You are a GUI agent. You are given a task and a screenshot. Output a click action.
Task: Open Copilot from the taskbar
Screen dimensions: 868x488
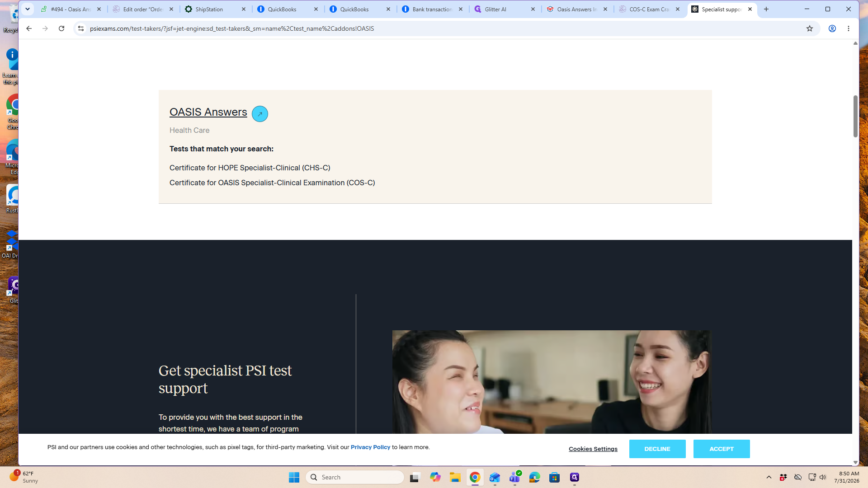[435, 477]
